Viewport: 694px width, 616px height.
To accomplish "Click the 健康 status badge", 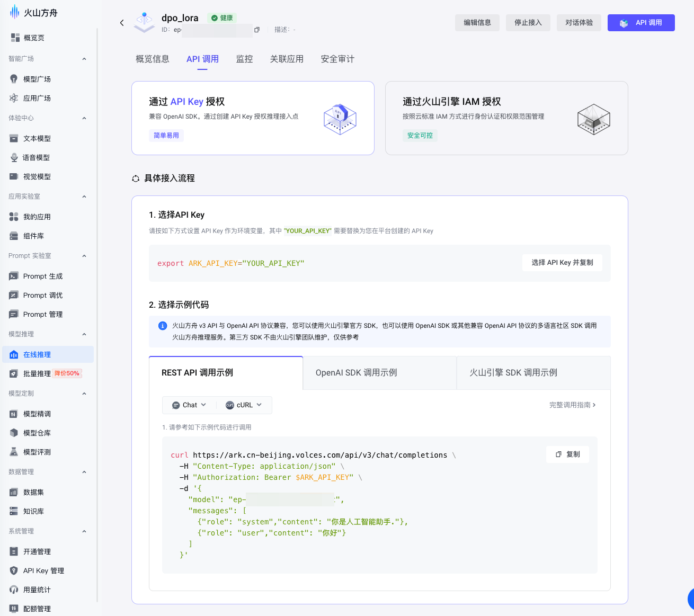I will pyautogui.click(x=222, y=18).
